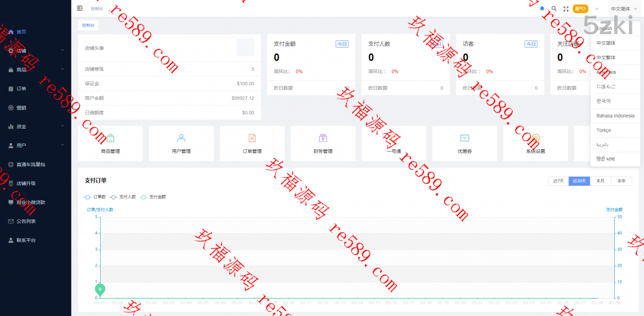Go to 首页 in the sidebar
Image resolution: width=644 pixels, height=316 pixels.
pos(35,32)
